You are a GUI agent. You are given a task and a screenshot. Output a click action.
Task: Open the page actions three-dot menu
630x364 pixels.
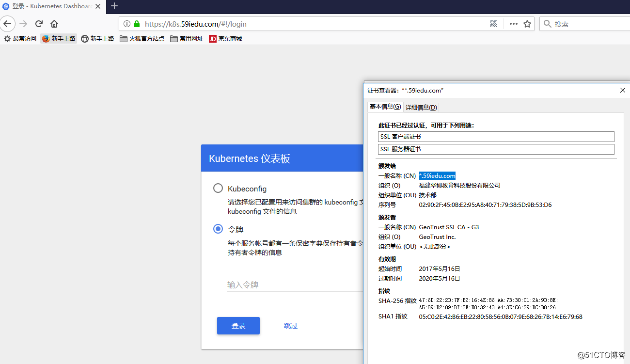tap(514, 24)
